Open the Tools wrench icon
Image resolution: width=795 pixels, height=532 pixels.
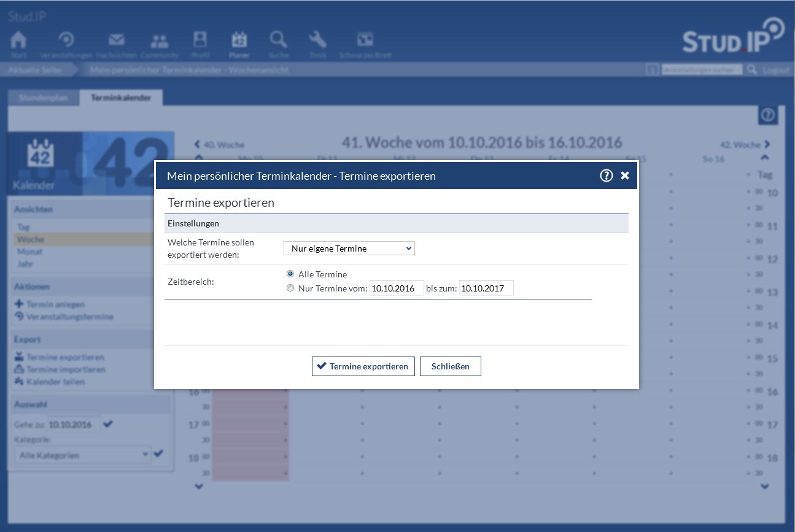point(317,40)
